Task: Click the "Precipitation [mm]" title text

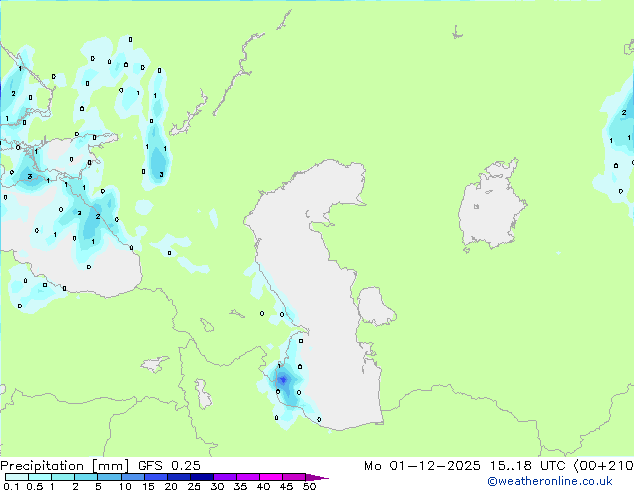Action: pyautogui.click(x=64, y=466)
